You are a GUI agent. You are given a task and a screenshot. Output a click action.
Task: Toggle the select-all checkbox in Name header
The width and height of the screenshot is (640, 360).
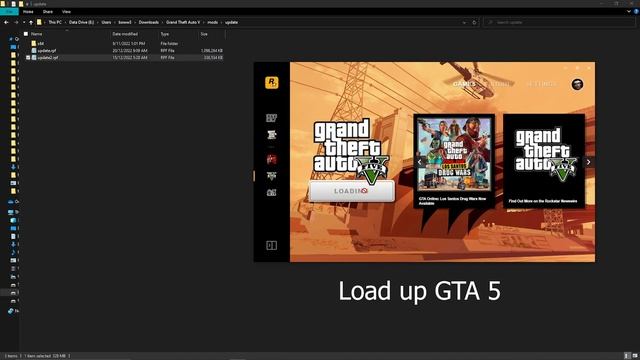(x=26, y=34)
